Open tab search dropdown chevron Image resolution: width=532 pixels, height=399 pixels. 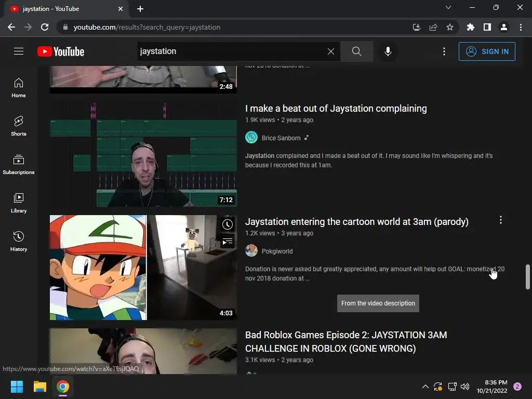tap(448, 7)
